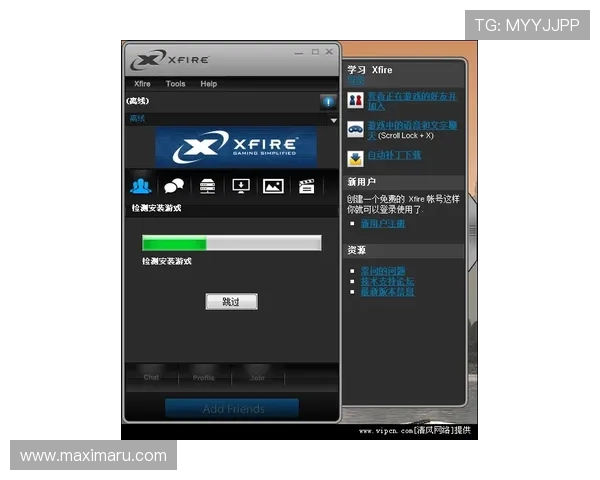Image resolution: width=600 pixels, height=480 pixels.
Task: Click the Chat button
Action: tap(152, 377)
